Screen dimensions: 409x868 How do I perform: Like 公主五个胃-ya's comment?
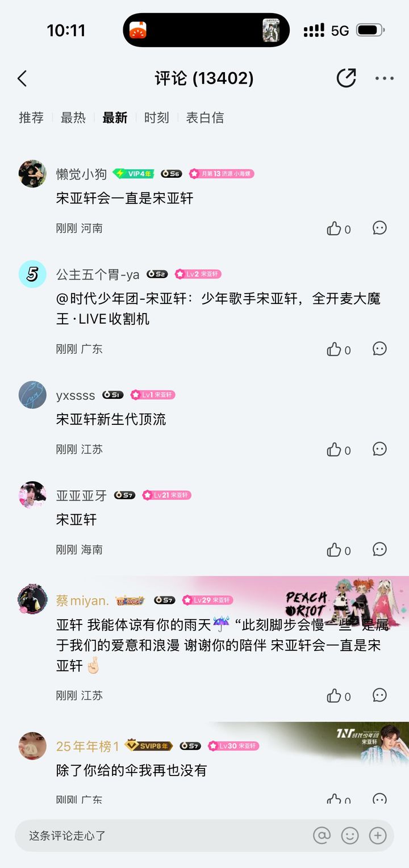point(333,349)
